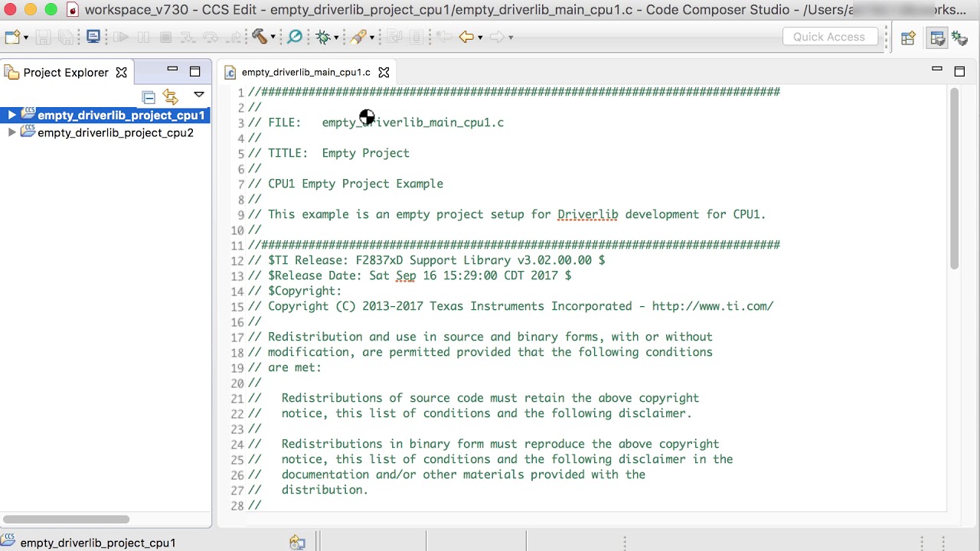This screenshot has width=980, height=551.
Task: Toggle Link with Editor in Project Explorer
Action: click(171, 96)
